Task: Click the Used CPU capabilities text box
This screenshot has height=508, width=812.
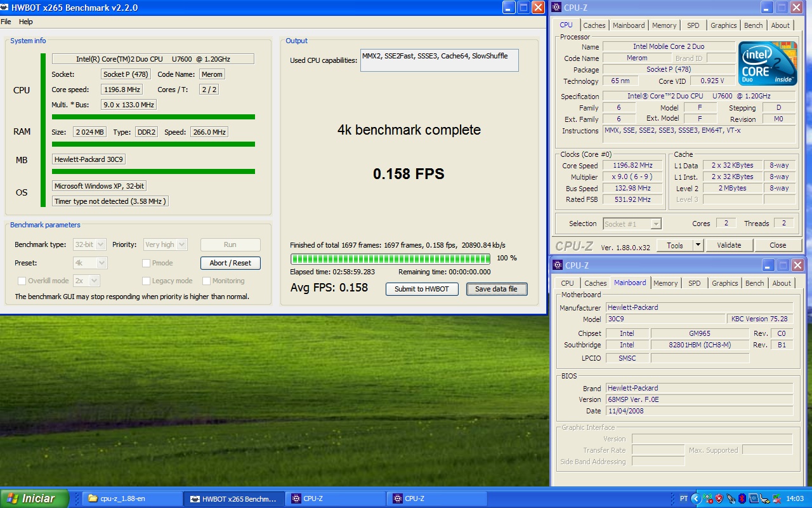Action: pyautogui.click(x=439, y=60)
